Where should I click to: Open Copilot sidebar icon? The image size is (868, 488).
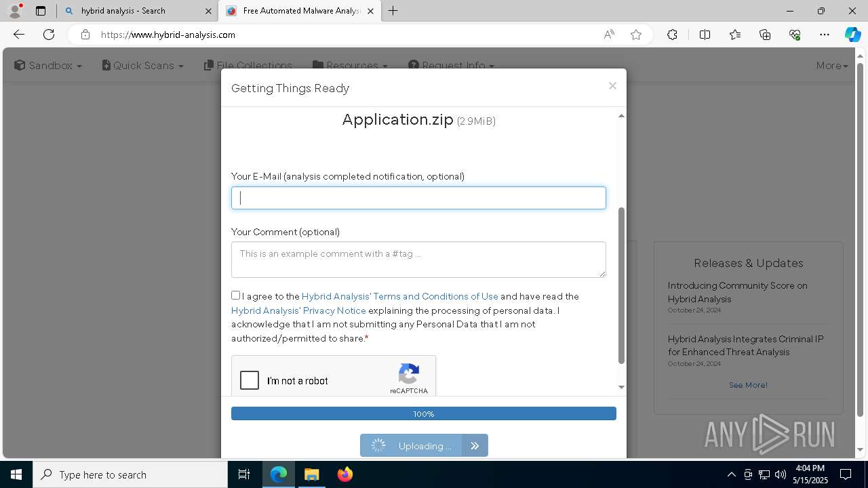(x=852, y=35)
